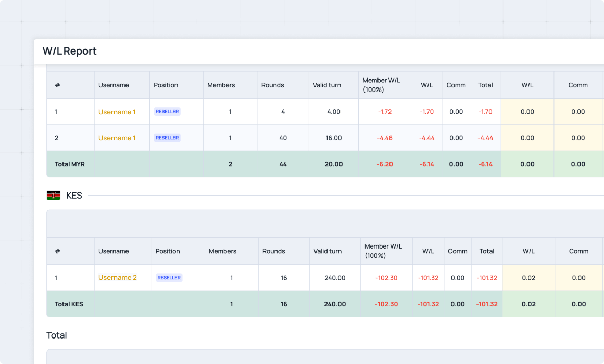Open the Username 2 link in KES table
Screen dimensions: 604x364
117,278
